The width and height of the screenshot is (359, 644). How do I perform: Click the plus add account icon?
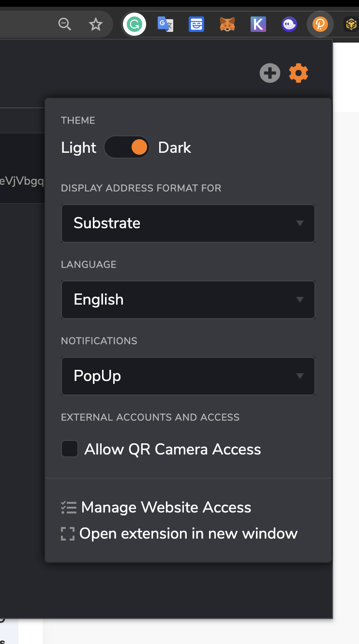point(270,73)
